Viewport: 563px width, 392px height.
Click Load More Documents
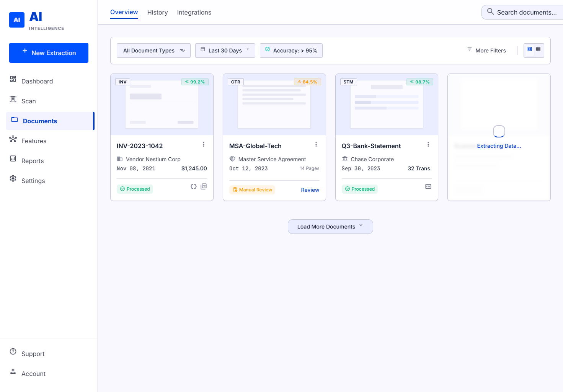pyautogui.click(x=330, y=227)
